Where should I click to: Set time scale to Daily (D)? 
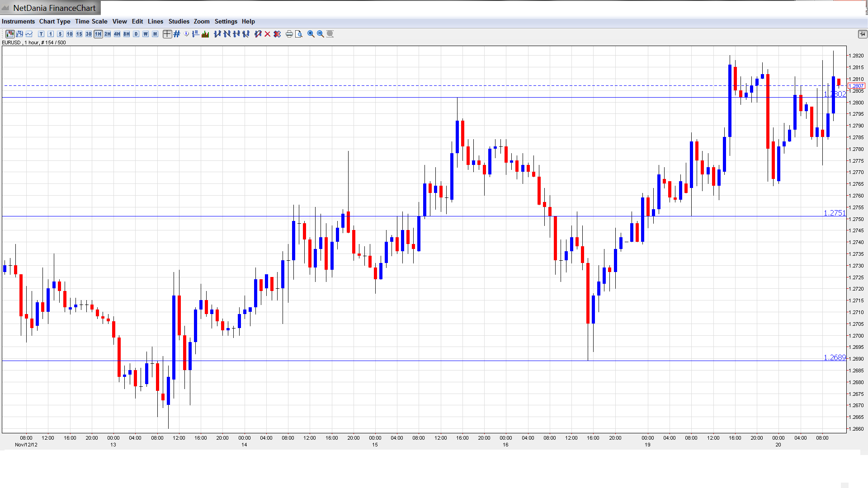pyautogui.click(x=136, y=34)
